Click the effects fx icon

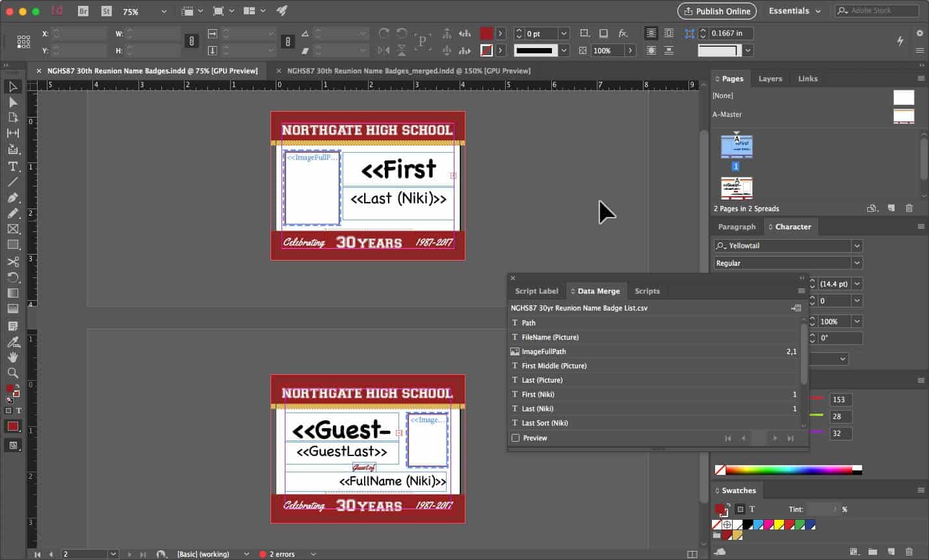tap(623, 33)
